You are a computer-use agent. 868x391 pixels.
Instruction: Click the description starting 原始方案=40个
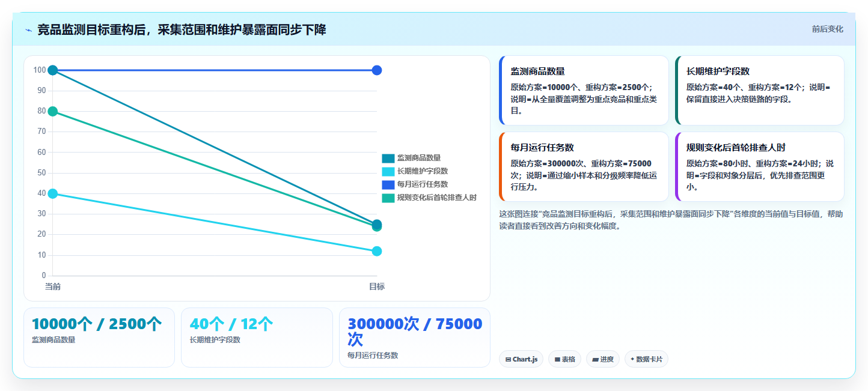pyautogui.click(x=758, y=93)
